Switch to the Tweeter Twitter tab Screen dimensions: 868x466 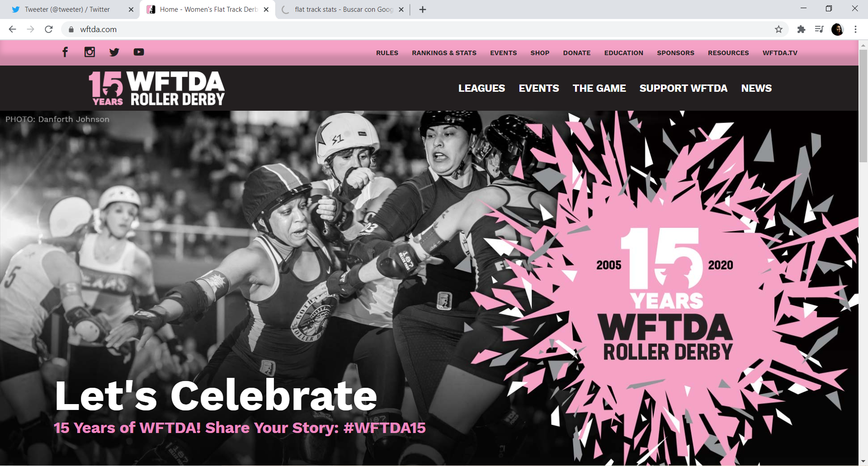coord(67,9)
